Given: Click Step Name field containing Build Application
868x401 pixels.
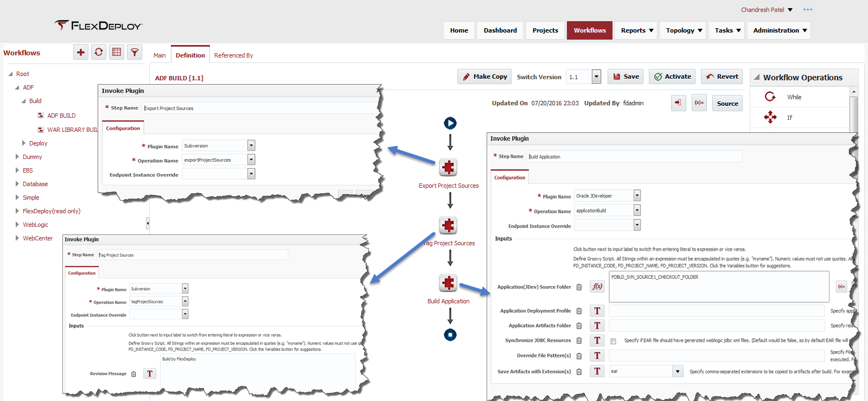Looking at the screenshot, I should point(634,156).
